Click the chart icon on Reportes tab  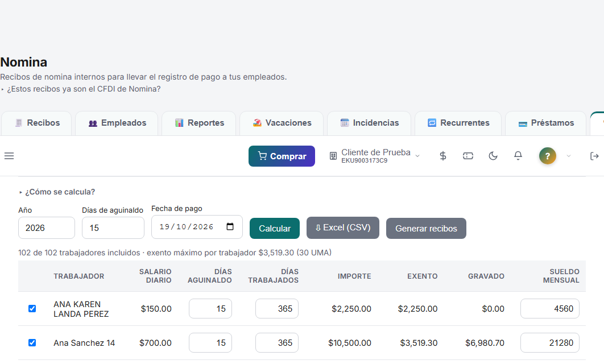(x=179, y=123)
